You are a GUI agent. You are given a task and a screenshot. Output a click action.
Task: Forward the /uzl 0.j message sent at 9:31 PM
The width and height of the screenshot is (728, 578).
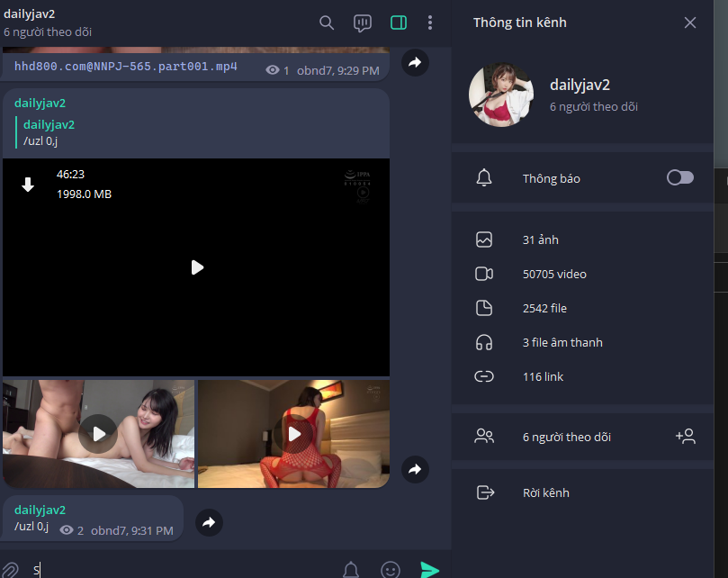(x=209, y=522)
